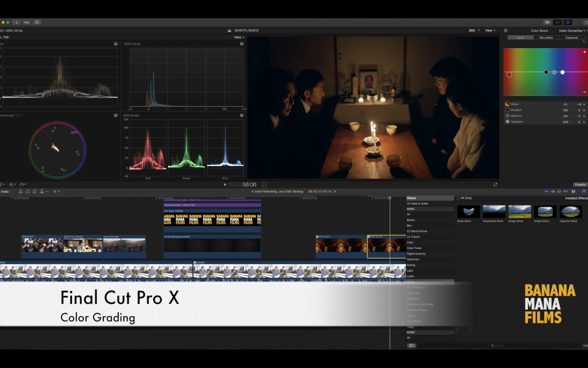Click the search magnifier in effects browser

click(492, 346)
